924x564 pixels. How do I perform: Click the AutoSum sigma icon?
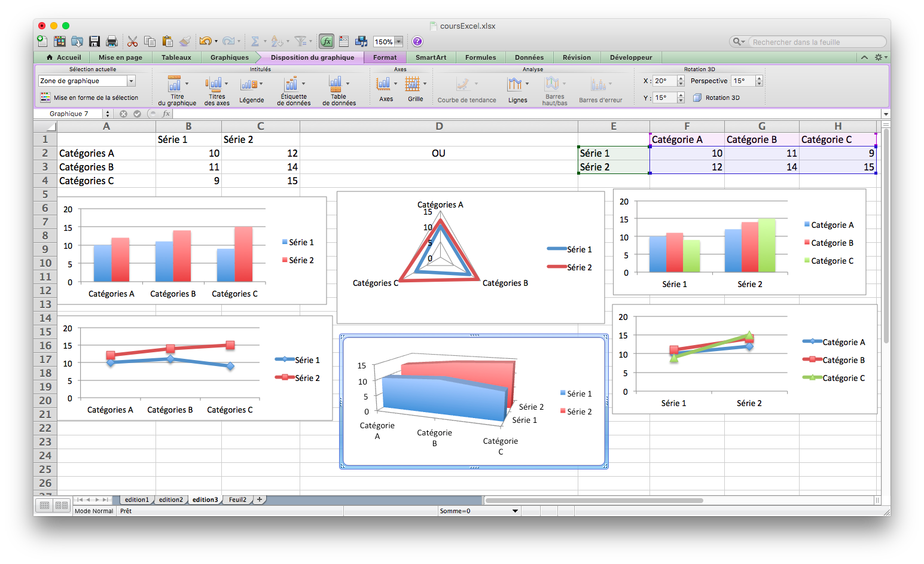coord(255,41)
